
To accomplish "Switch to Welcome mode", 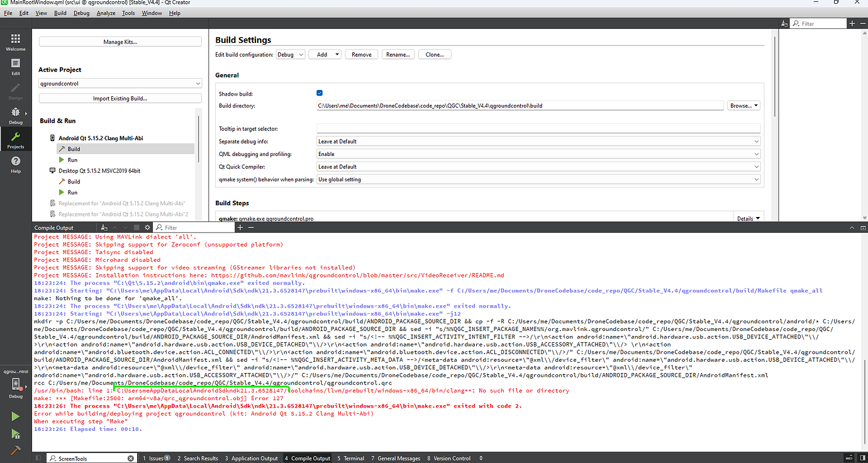I will tap(15, 42).
